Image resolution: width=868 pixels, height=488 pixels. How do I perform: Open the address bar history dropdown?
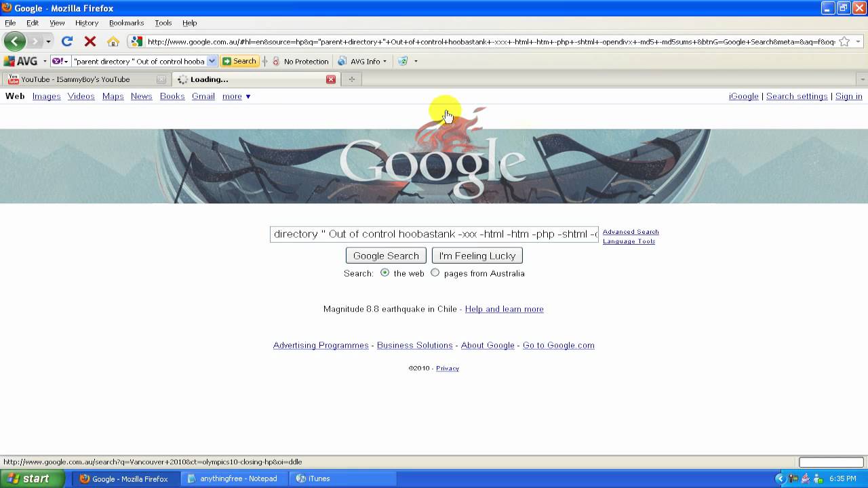click(859, 41)
